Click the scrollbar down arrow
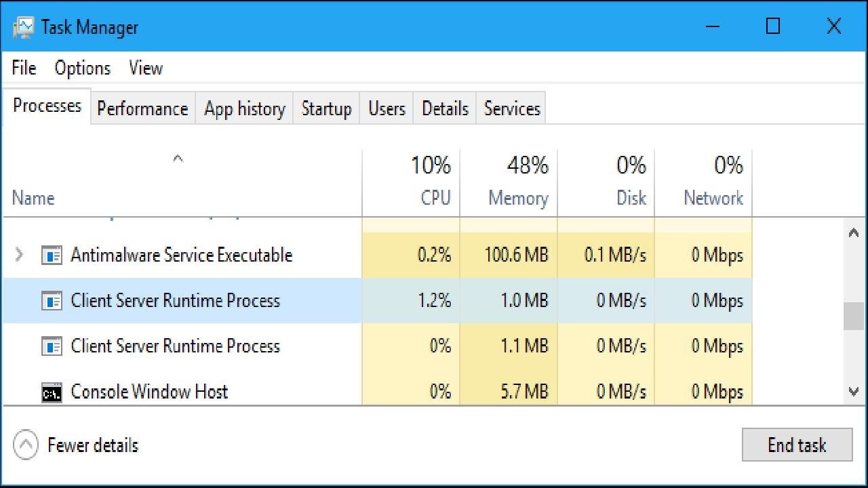868x488 pixels. pos(853,391)
